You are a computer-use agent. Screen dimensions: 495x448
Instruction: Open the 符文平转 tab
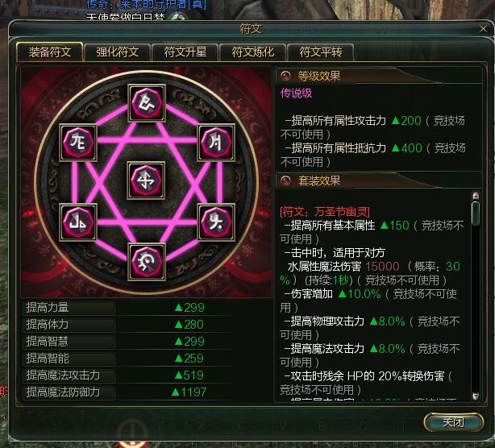tap(321, 52)
